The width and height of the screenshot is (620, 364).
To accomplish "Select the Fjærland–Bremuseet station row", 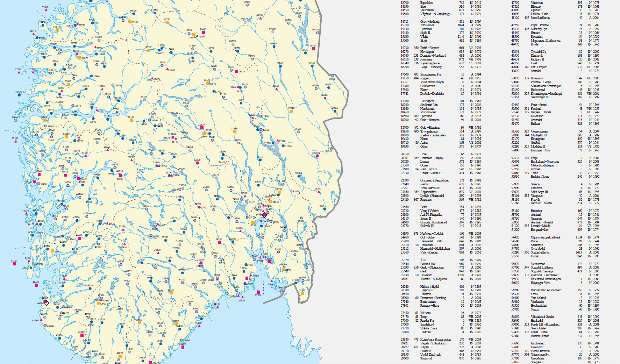I will pos(555,275).
